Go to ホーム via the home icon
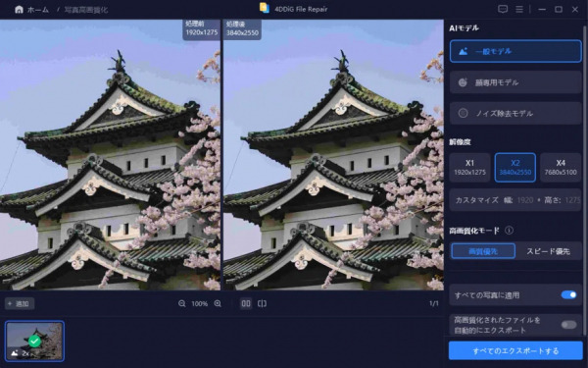Viewport: 588px width, 368px height. (19, 10)
